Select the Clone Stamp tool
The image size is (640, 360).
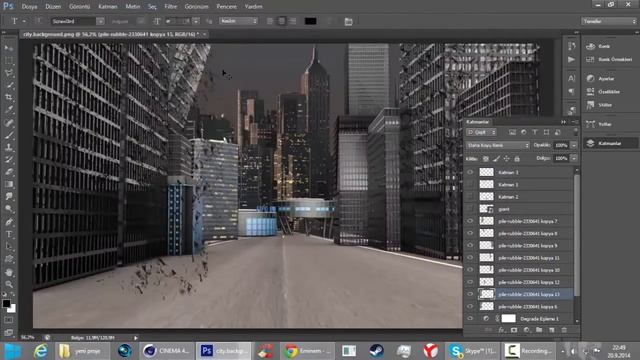coord(9,147)
